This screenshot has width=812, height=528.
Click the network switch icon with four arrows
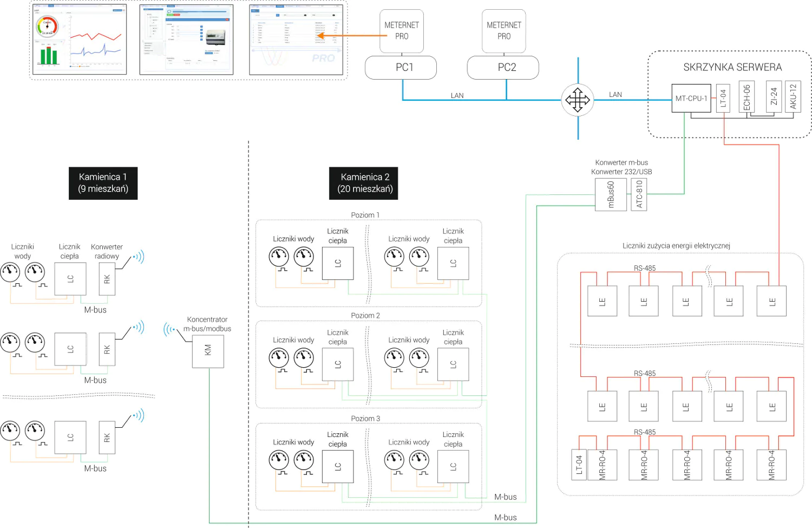tap(578, 100)
